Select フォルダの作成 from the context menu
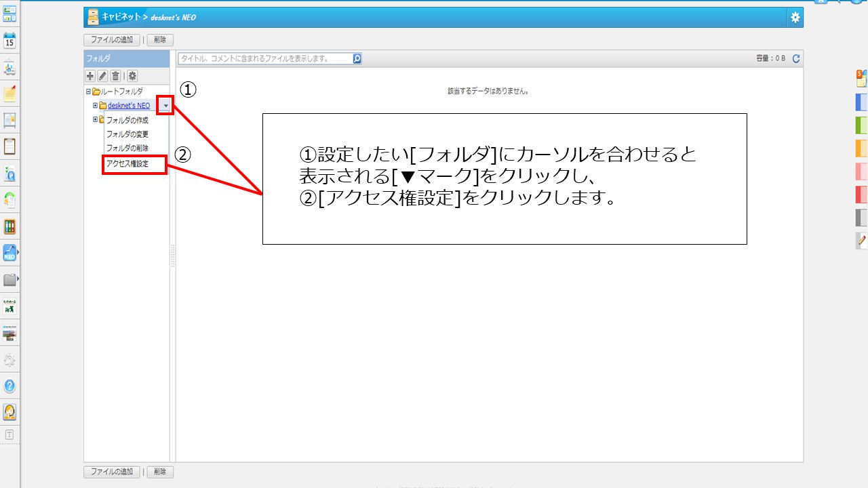868x488 pixels. (127, 120)
